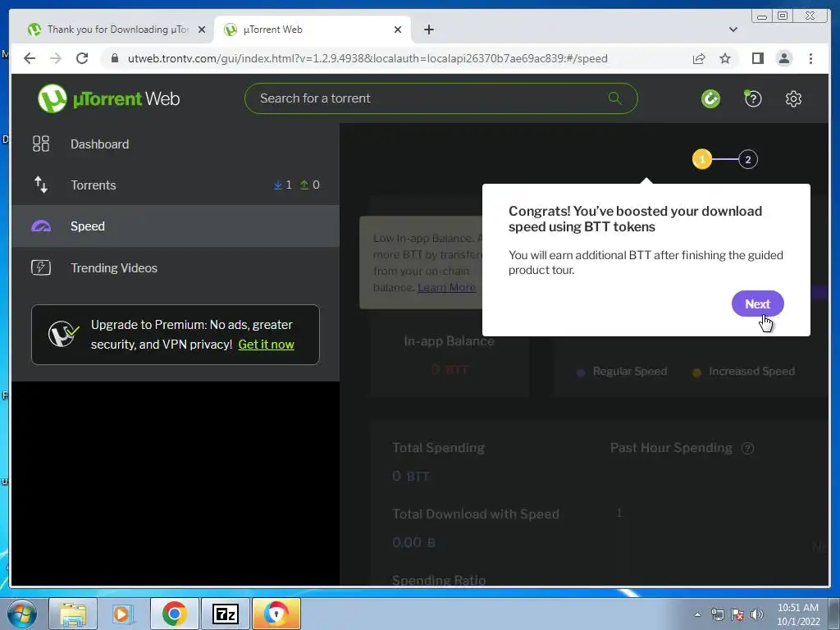Click the search magnifier icon

click(x=615, y=98)
